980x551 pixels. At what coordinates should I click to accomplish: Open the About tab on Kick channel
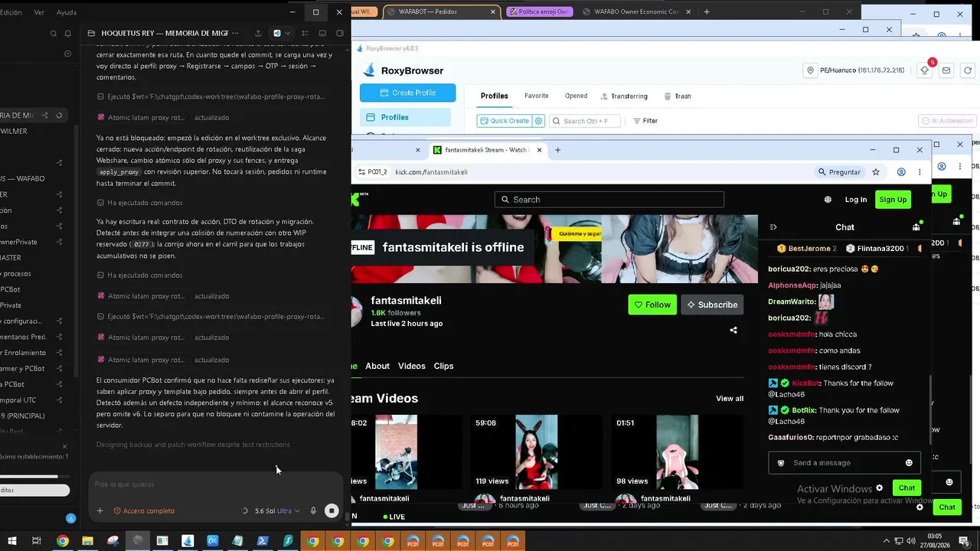(x=377, y=366)
